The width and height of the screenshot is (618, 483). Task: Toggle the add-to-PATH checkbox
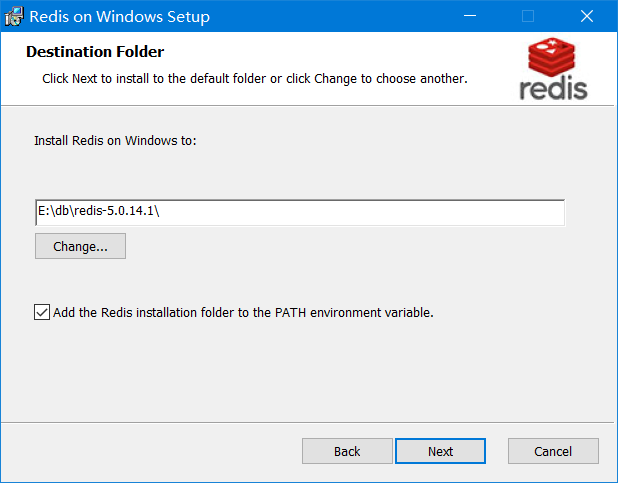coord(42,312)
